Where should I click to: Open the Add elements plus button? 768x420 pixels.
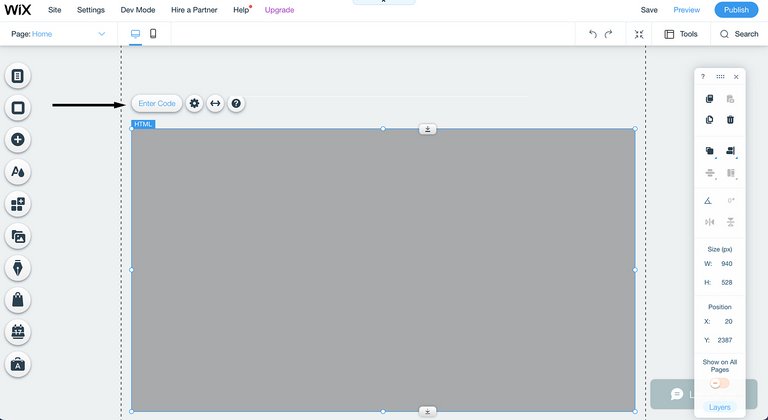[x=18, y=140]
